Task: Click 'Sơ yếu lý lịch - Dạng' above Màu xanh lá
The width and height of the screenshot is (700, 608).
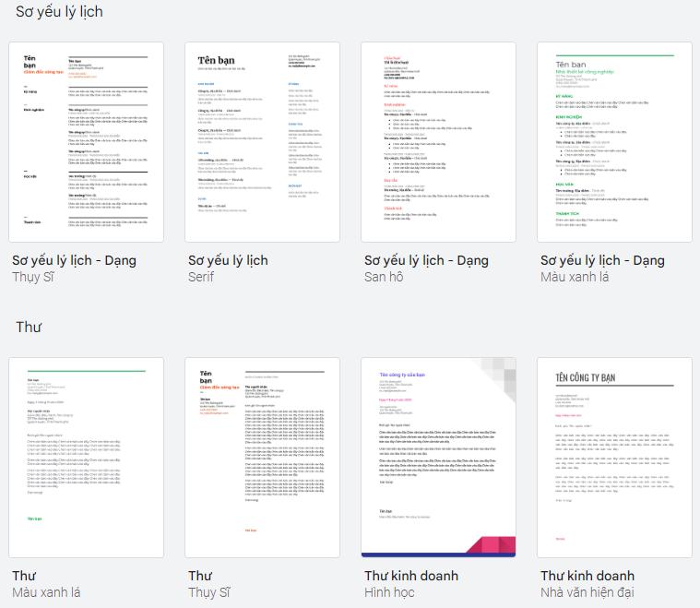Action: click(602, 260)
